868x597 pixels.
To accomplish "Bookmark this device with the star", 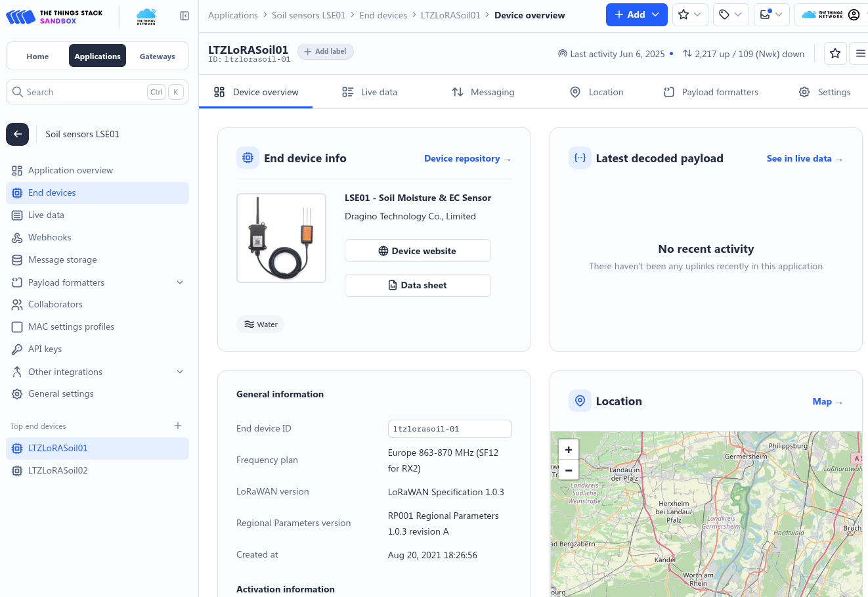I will [x=835, y=54].
